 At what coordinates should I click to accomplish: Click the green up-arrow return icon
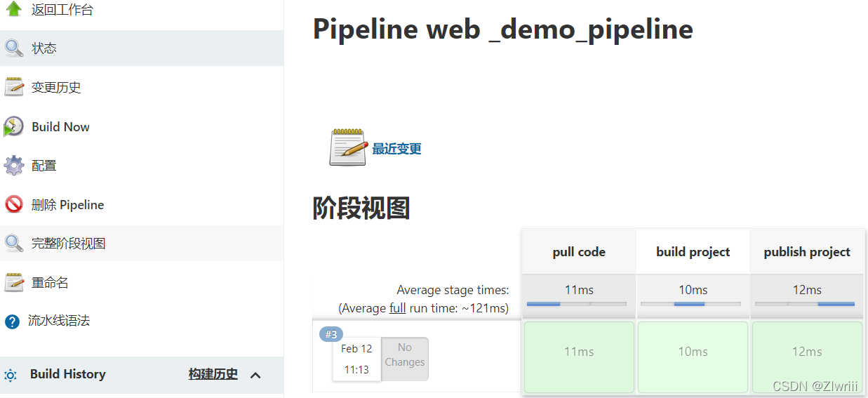tap(13, 9)
